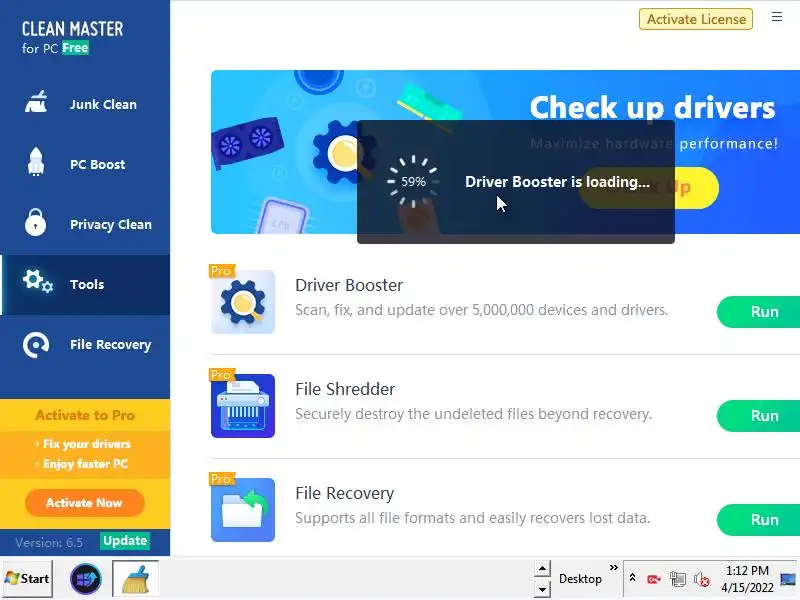
Task: Click the File Shredder description text
Action: tap(473, 414)
